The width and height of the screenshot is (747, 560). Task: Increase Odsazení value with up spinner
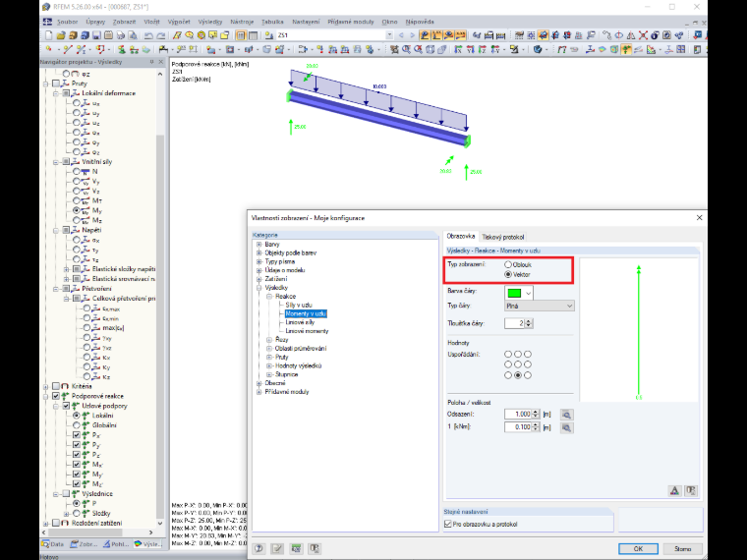(x=536, y=412)
